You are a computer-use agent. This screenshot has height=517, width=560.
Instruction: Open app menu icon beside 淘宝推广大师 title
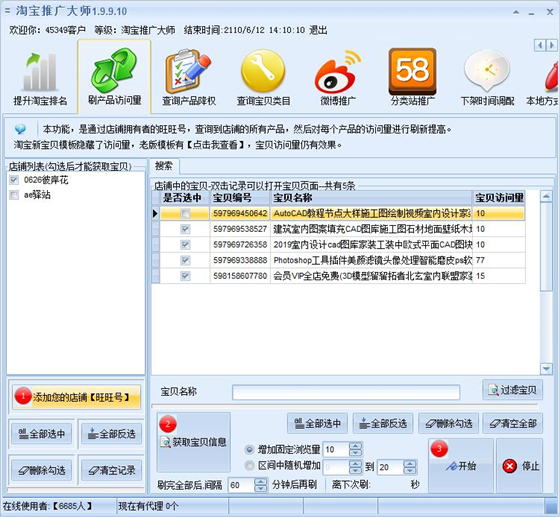[7, 11]
